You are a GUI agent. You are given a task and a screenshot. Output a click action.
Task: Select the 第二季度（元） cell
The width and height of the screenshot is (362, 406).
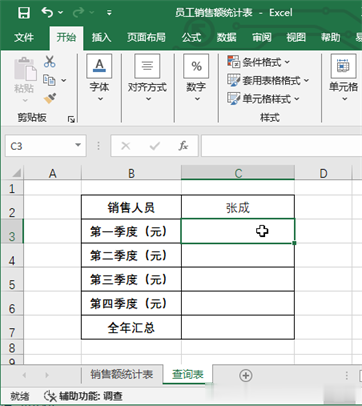[131, 255]
